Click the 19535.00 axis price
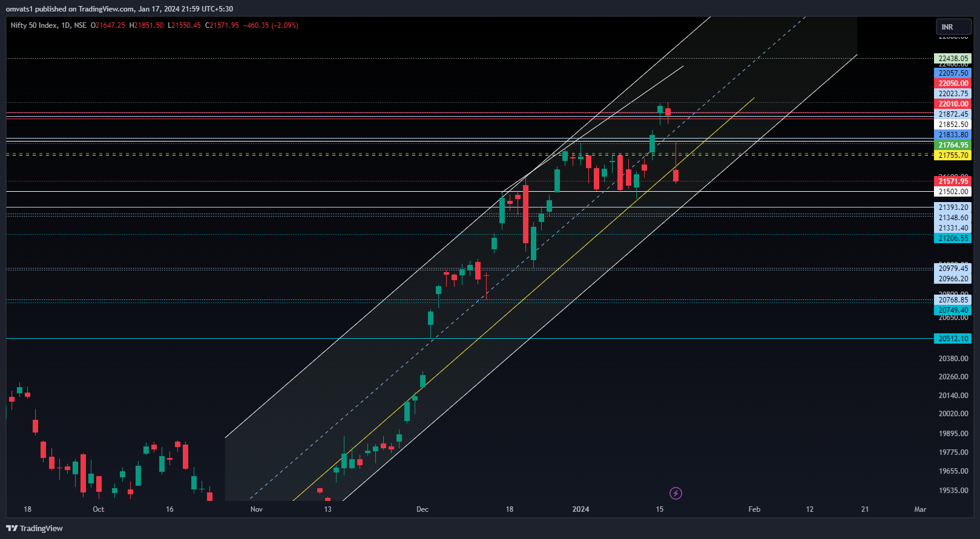The width and height of the screenshot is (980, 539). (953, 491)
